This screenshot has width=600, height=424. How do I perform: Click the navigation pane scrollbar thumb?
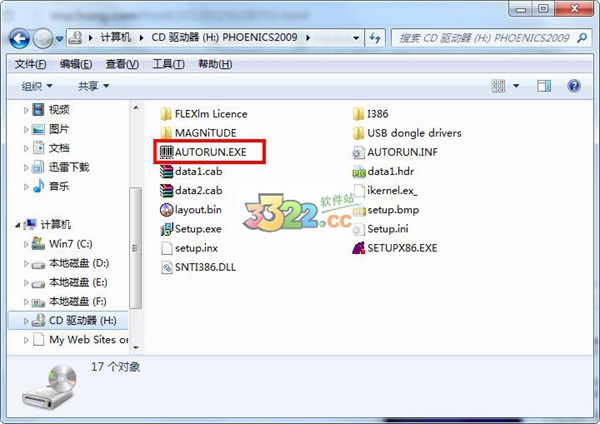[135, 248]
